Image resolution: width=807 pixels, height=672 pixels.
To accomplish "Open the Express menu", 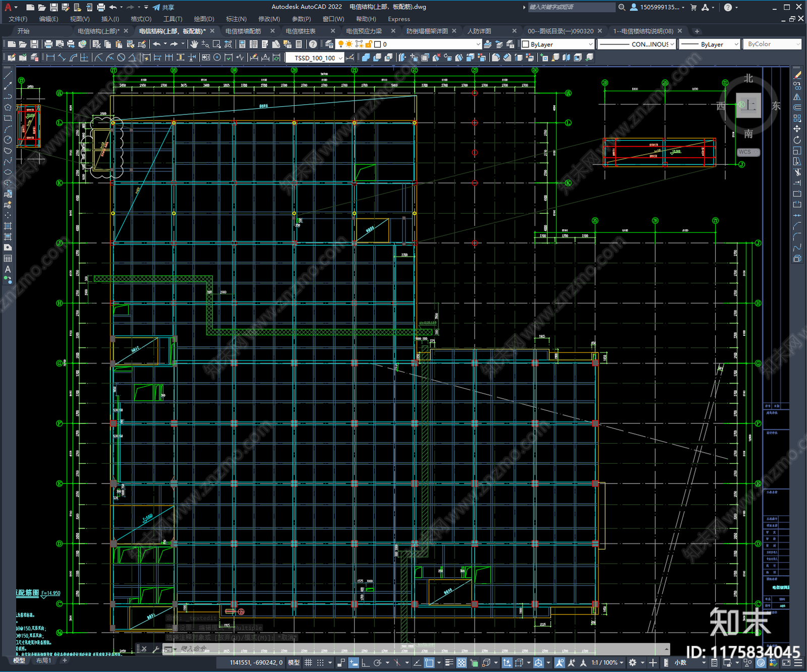I will point(399,19).
